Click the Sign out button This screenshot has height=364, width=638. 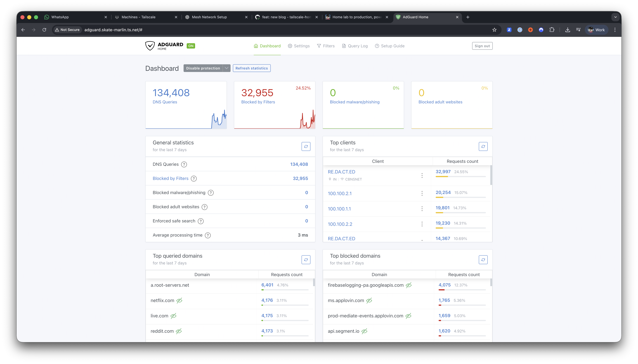482,46
